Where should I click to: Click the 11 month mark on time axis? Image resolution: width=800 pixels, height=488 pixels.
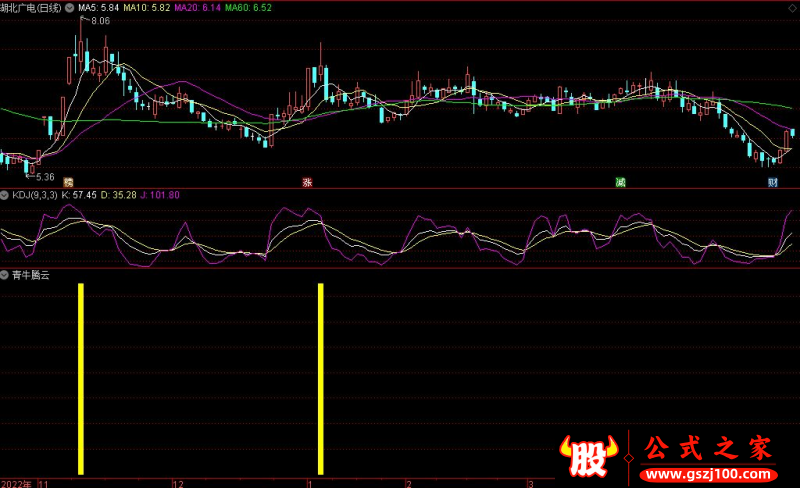click(43, 484)
